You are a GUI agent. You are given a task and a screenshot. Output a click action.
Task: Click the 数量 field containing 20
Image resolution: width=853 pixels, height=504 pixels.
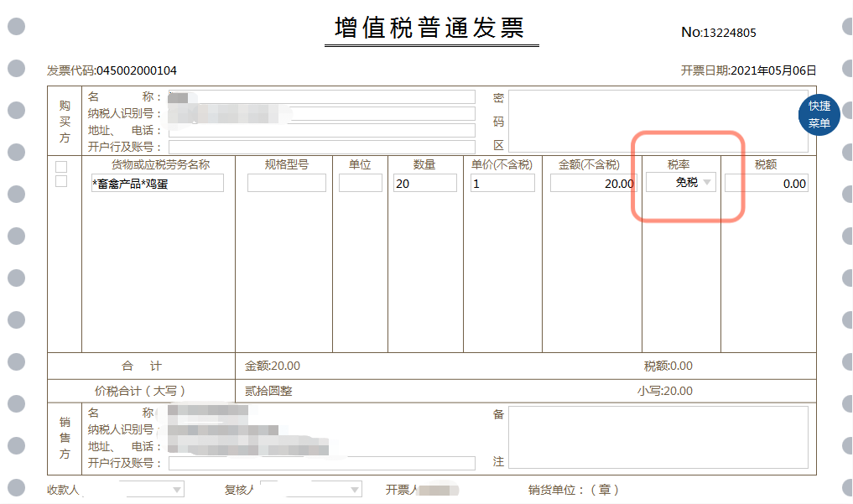424,183
